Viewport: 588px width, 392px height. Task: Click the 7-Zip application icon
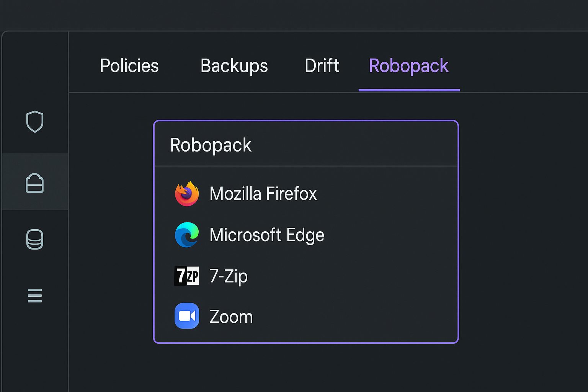[x=186, y=276]
